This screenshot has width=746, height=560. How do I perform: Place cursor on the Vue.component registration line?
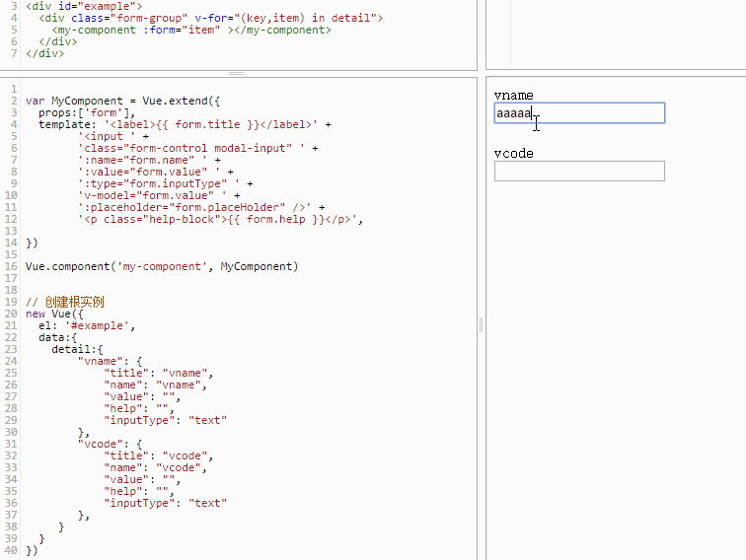tap(162, 266)
